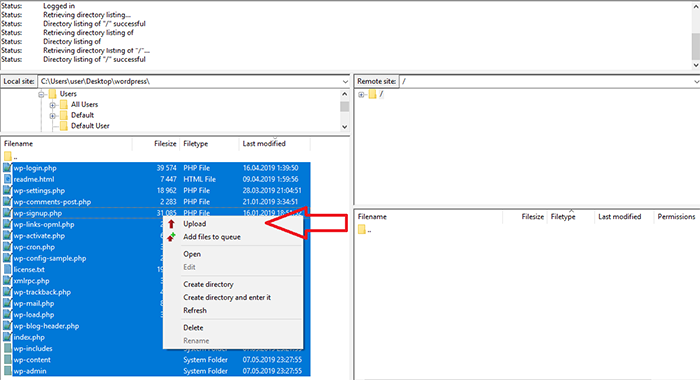Click the wp-admin folder icon

coord(7,371)
